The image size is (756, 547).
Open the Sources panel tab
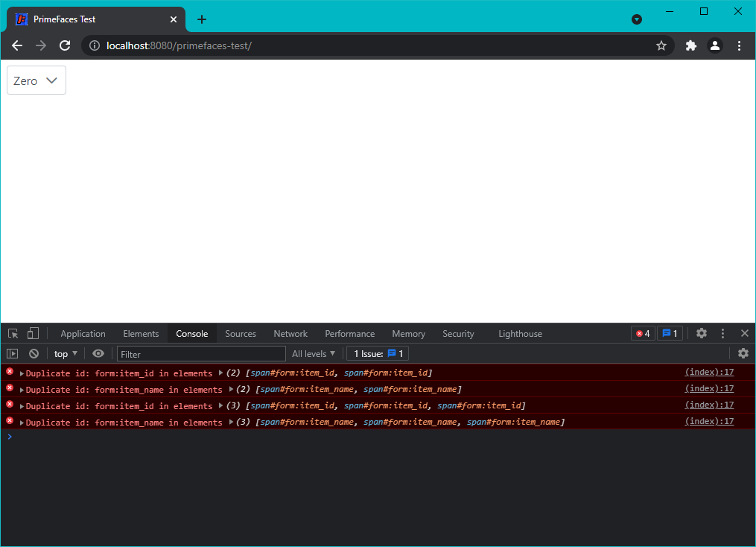point(240,333)
